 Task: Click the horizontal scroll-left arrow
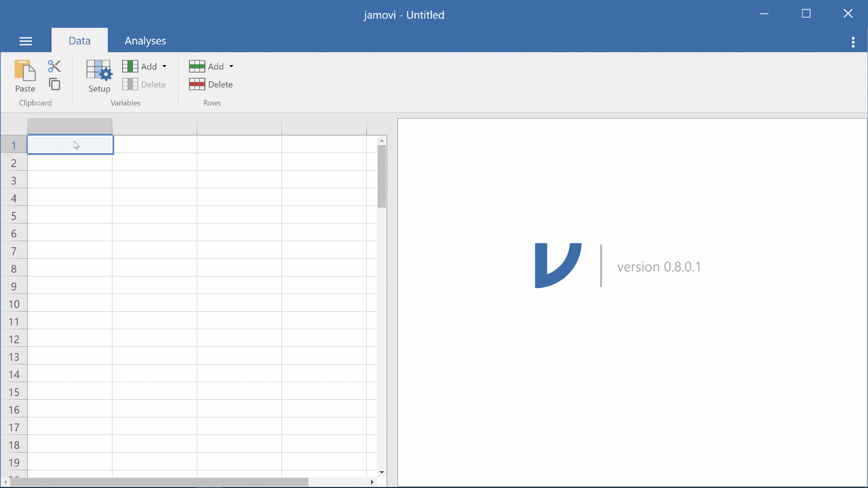coord(5,482)
